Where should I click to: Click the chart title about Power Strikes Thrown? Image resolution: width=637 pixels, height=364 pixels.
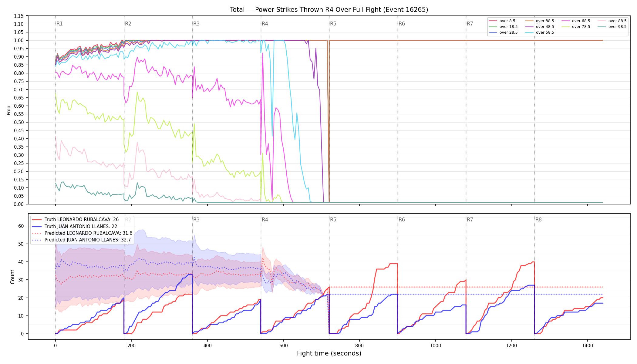click(x=329, y=10)
